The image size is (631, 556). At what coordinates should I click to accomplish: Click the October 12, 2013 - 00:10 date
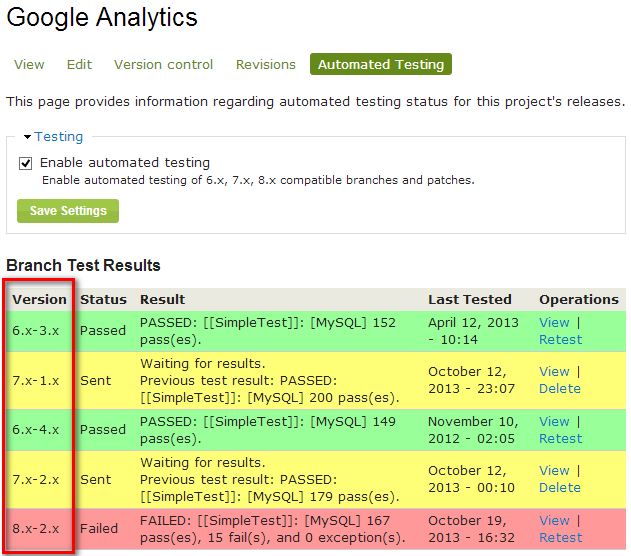[471, 479]
